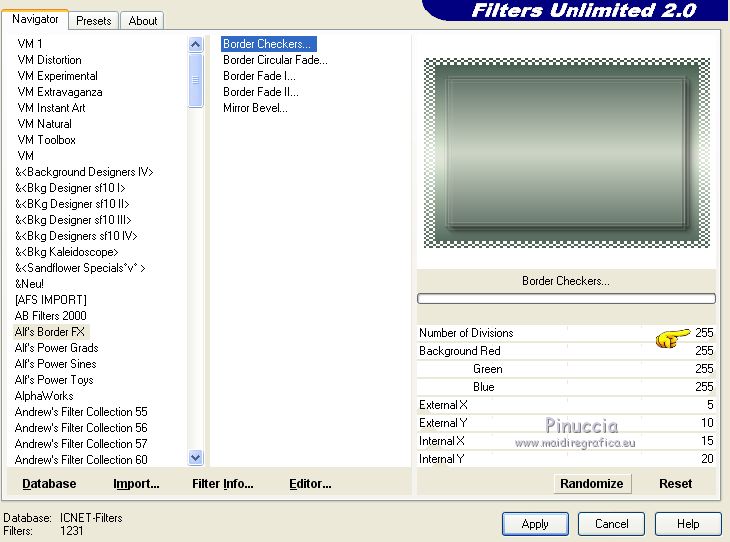Select VM Distortion category
The height and width of the screenshot is (542, 730).
49,60
